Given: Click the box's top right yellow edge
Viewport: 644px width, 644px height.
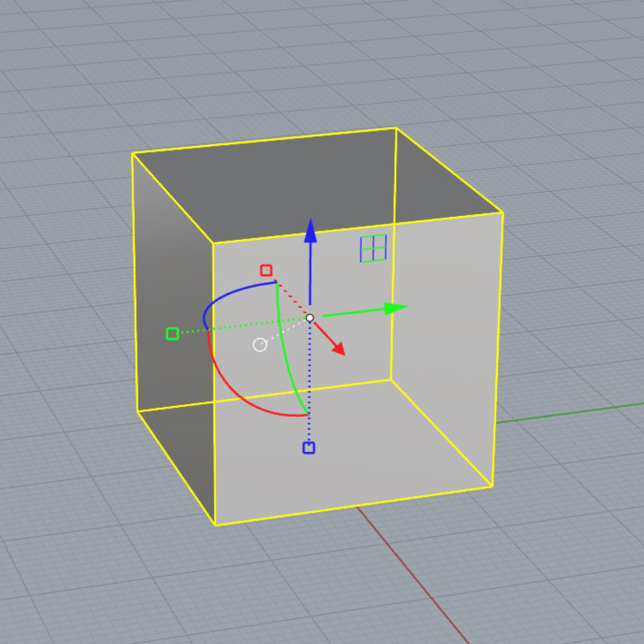Looking at the screenshot, I should pyautogui.click(x=449, y=170).
